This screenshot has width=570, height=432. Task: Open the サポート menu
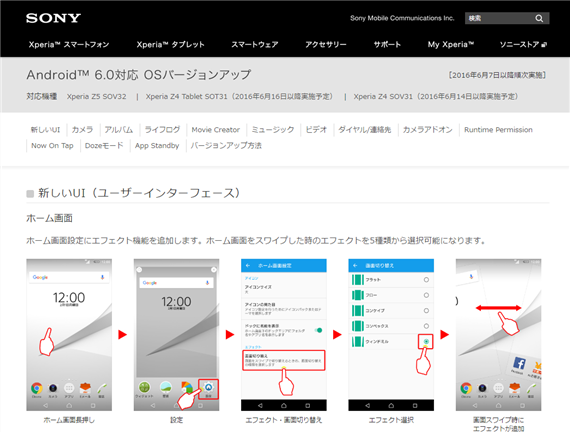click(387, 44)
